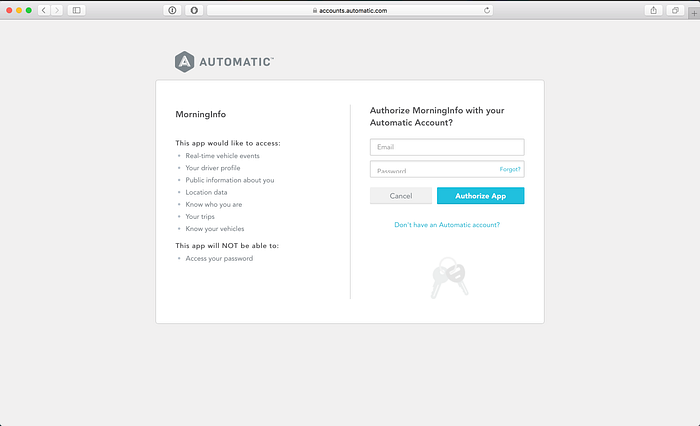This screenshot has height=426, width=700.
Task: Go back with Safari back arrow
Action: click(44, 10)
